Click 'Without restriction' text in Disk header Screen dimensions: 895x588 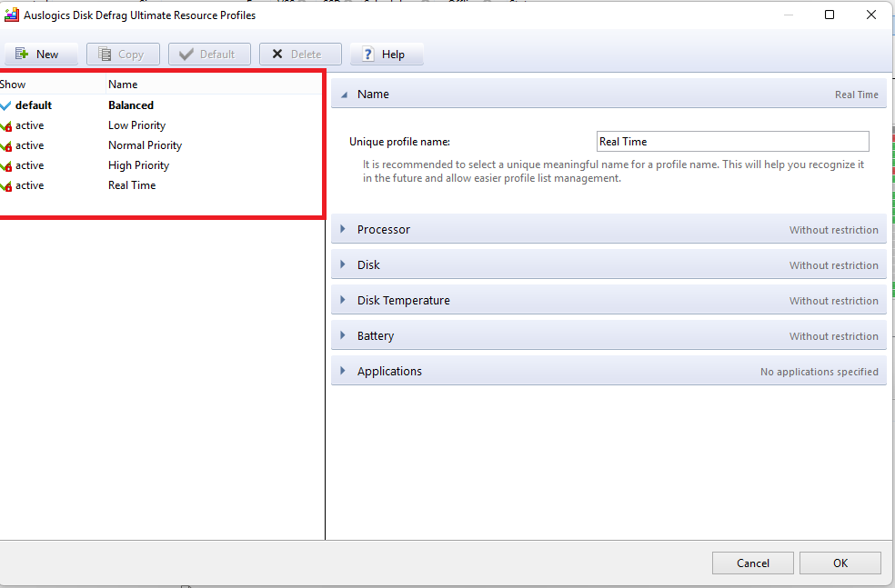[834, 265]
